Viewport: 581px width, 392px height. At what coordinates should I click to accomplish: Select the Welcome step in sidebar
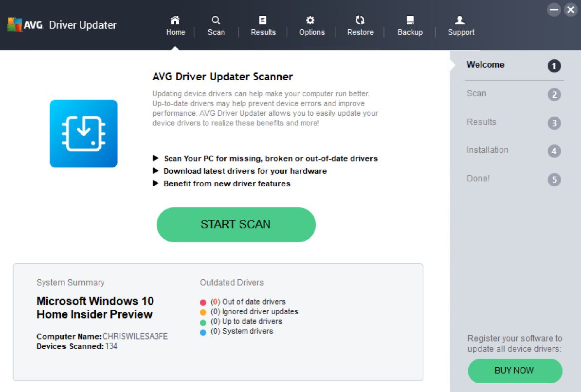click(x=485, y=65)
